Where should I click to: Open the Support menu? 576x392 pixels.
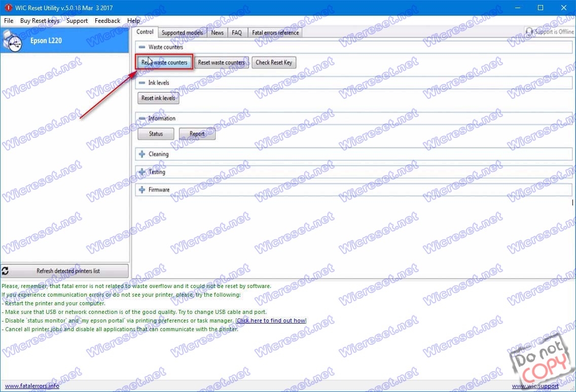[x=77, y=21]
